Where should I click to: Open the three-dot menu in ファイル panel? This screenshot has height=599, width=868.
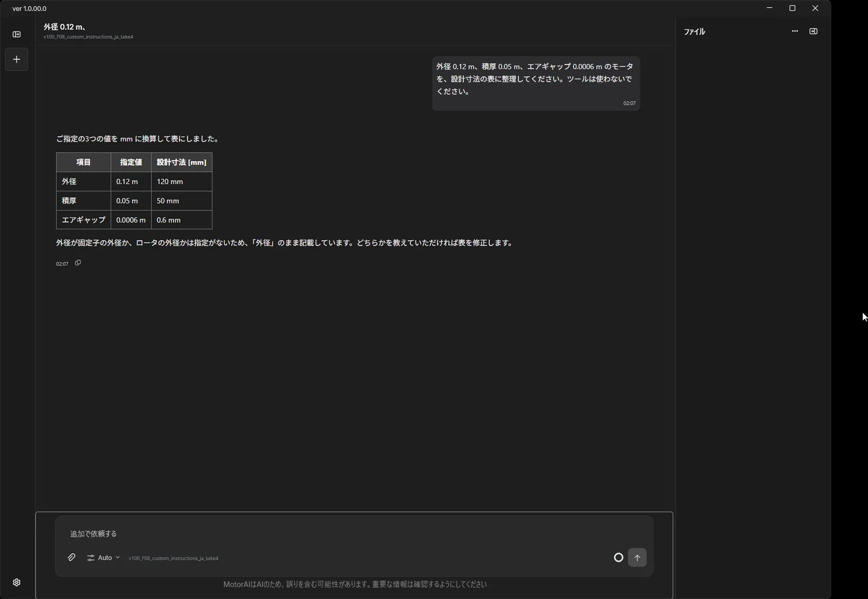(x=794, y=31)
